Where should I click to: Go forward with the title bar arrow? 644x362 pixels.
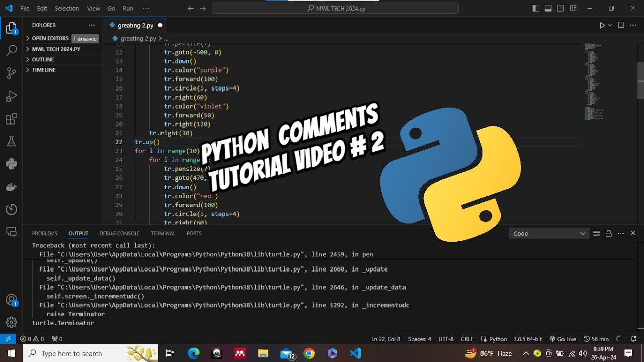(203, 8)
